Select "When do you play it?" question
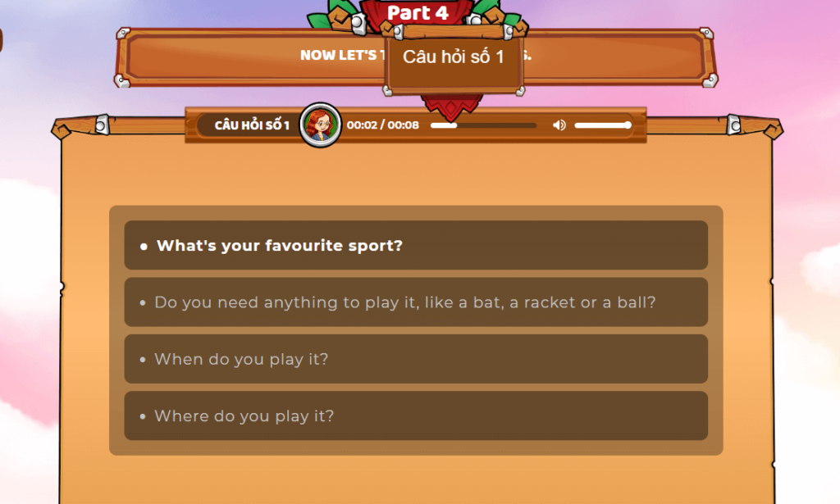 click(416, 358)
